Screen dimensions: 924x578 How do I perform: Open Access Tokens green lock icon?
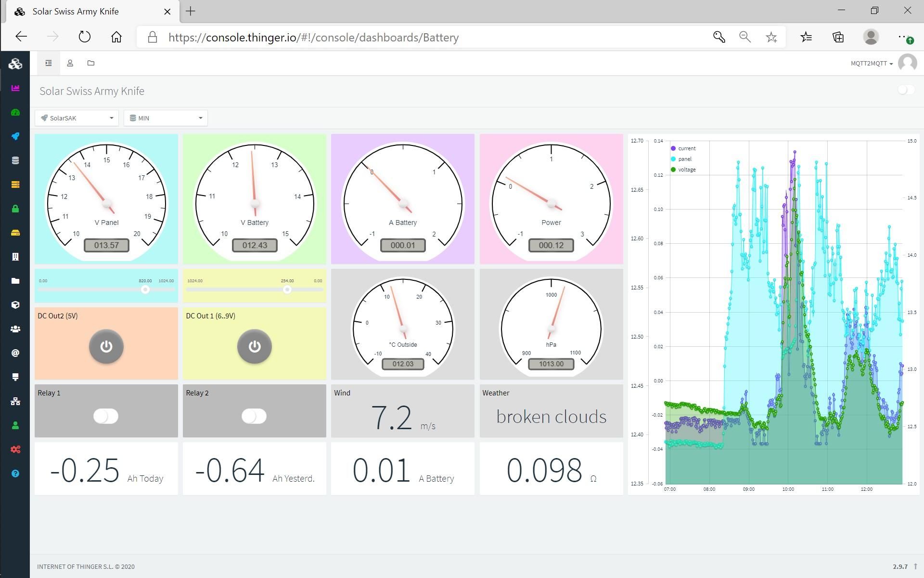(x=15, y=209)
